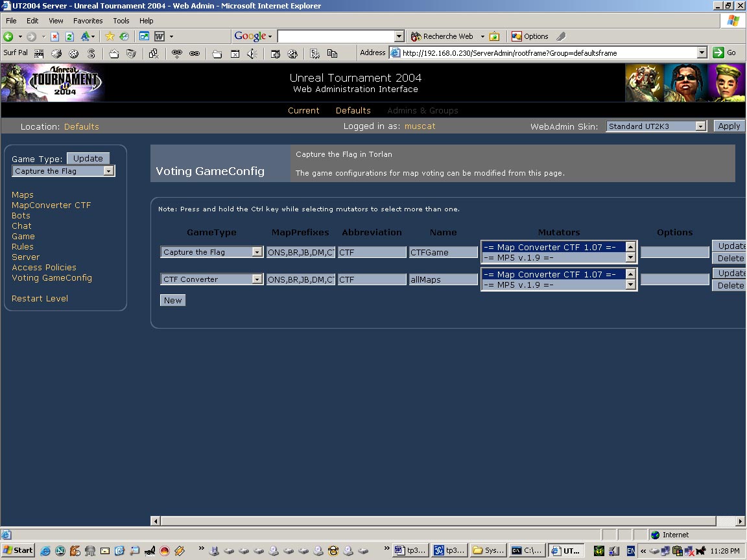Click the dollar sign icon in Surf Pal bar
The width and height of the screenshot is (747, 560).
coord(91,53)
